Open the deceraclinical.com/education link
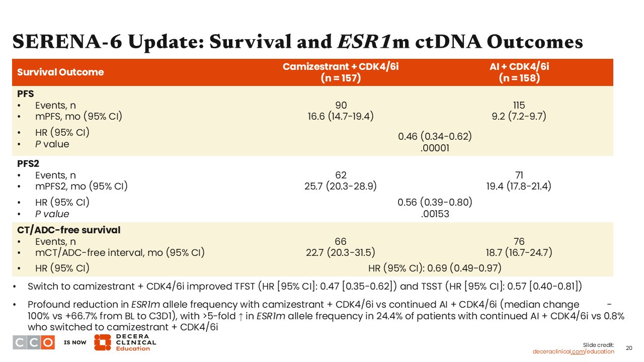The image size is (644, 362). coord(573,351)
